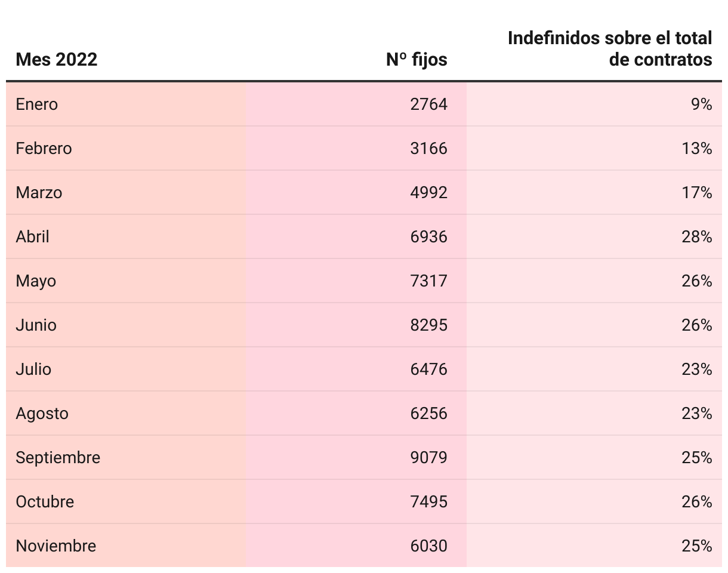Click the Abril row label
The image size is (728, 573).
click(32, 237)
